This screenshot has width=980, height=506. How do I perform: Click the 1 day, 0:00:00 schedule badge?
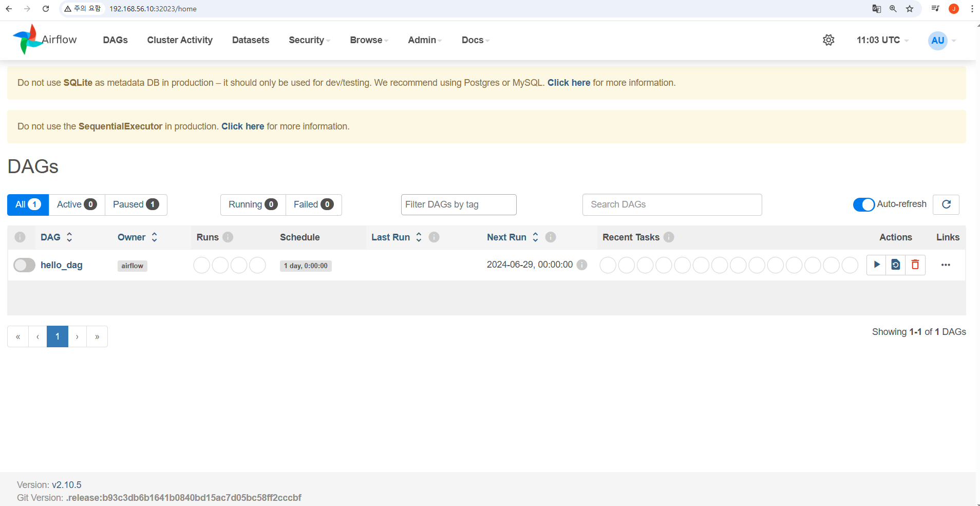point(306,266)
